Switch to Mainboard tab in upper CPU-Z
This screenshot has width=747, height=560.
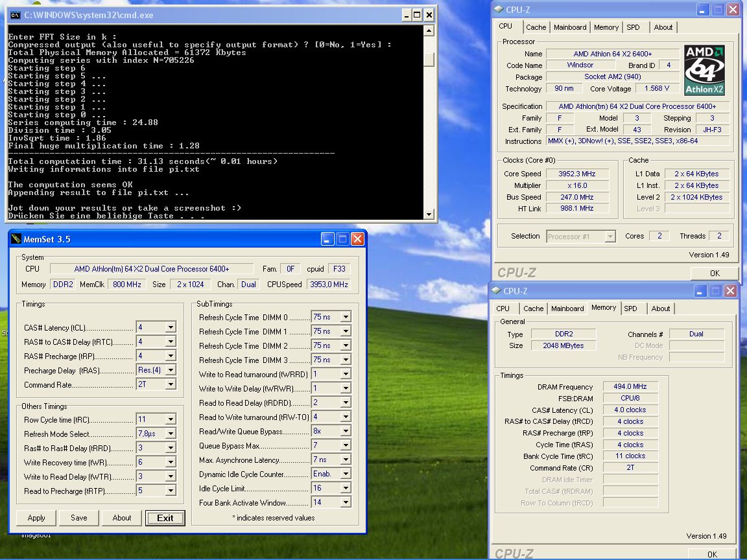(570, 28)
